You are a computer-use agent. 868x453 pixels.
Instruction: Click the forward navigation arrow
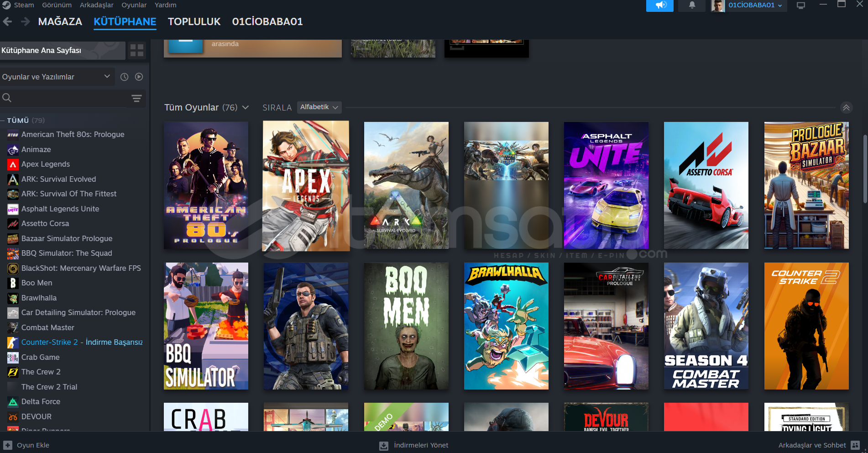(26, 21)
